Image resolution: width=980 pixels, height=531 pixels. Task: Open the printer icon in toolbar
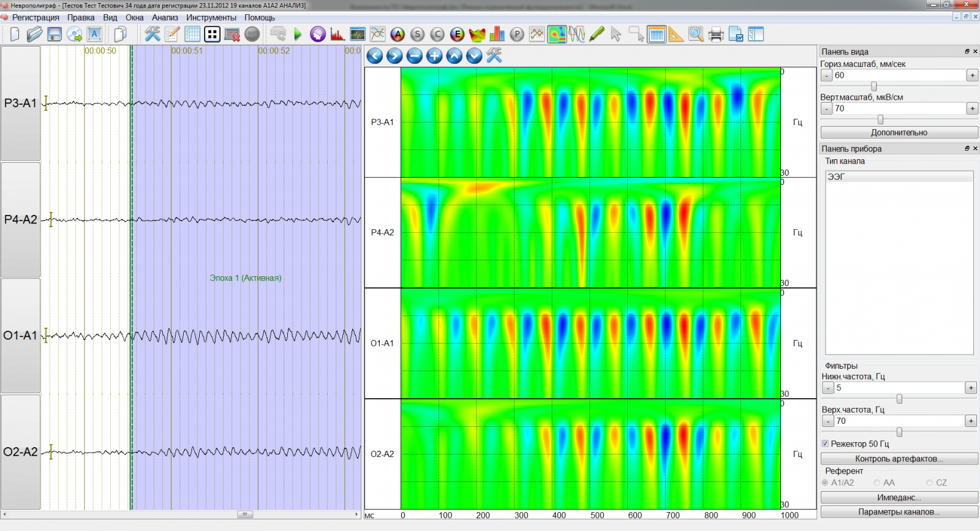point(715,34)
